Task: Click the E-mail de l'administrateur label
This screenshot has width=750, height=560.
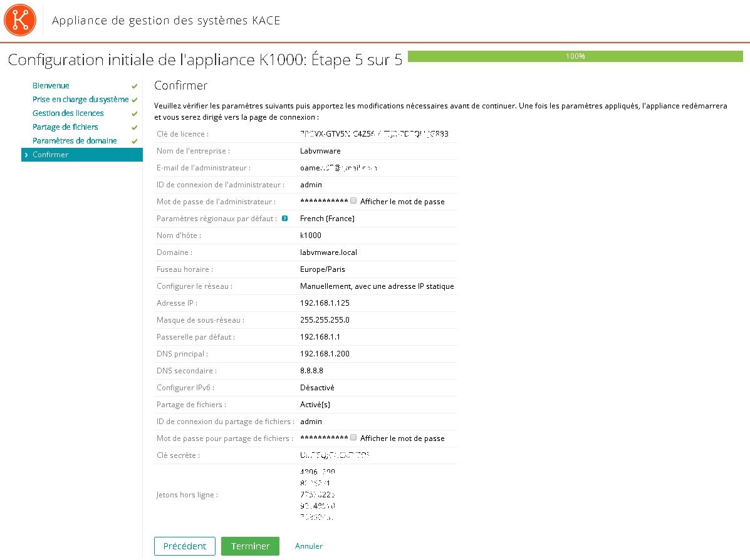Action: tap(203, 168)
